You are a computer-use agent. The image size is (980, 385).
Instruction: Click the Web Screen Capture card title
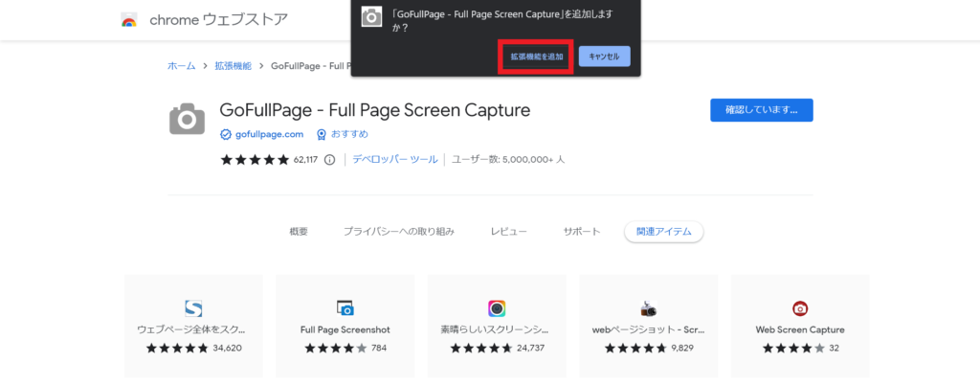tap(800, 329)
